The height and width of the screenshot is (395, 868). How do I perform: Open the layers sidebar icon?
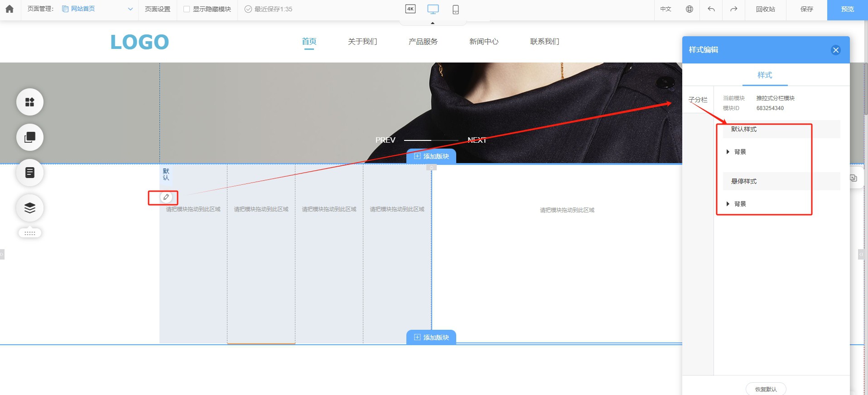click(x=30, y=208)
